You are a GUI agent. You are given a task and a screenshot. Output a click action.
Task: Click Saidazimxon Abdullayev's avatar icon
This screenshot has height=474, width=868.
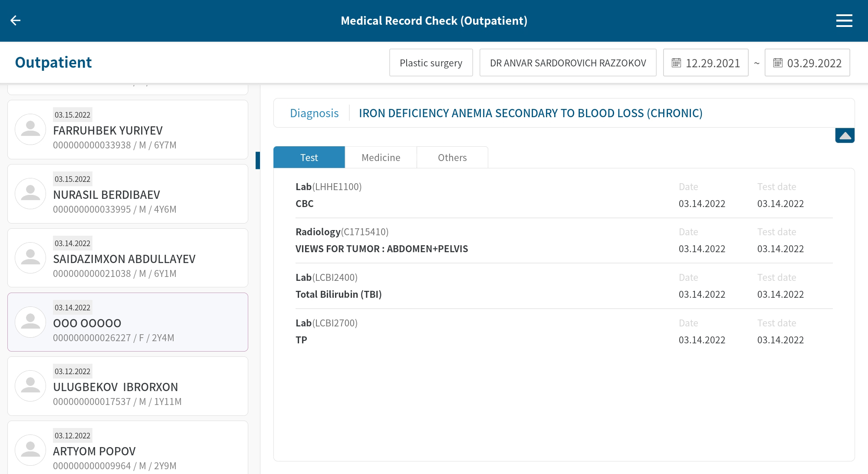click(x=30, y=258)
